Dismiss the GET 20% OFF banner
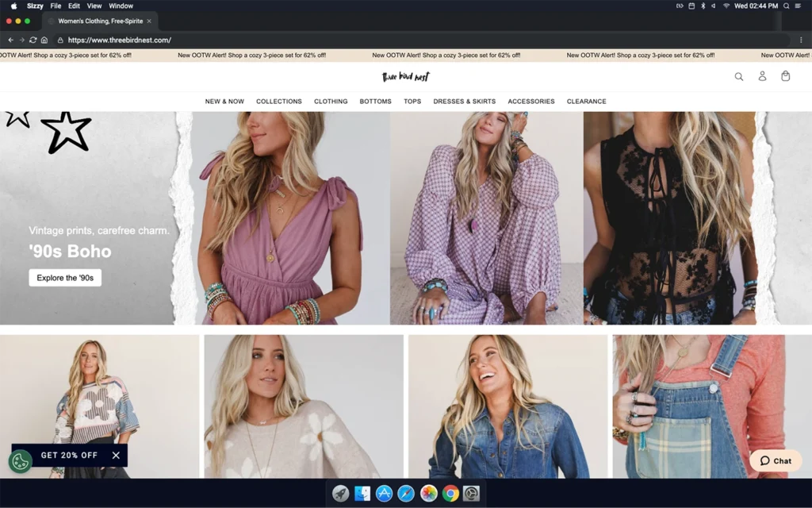 pyautogui.click(x=116, y=456)
